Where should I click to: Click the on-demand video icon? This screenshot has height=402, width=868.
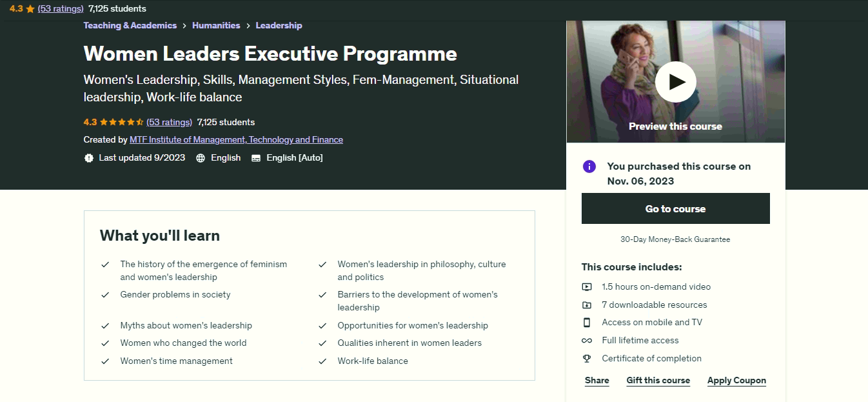point(587,287)
